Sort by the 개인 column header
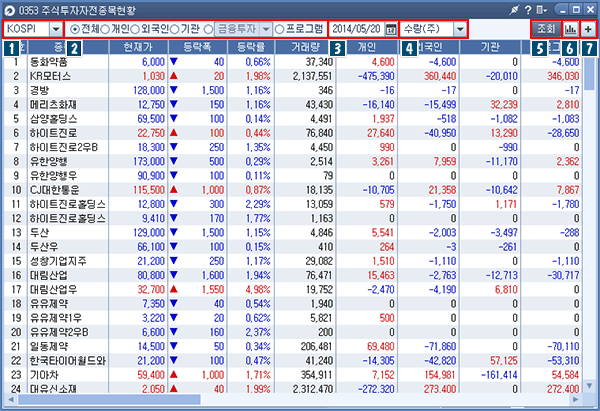This screenshot has height=411, width=600. click(367, 47)
